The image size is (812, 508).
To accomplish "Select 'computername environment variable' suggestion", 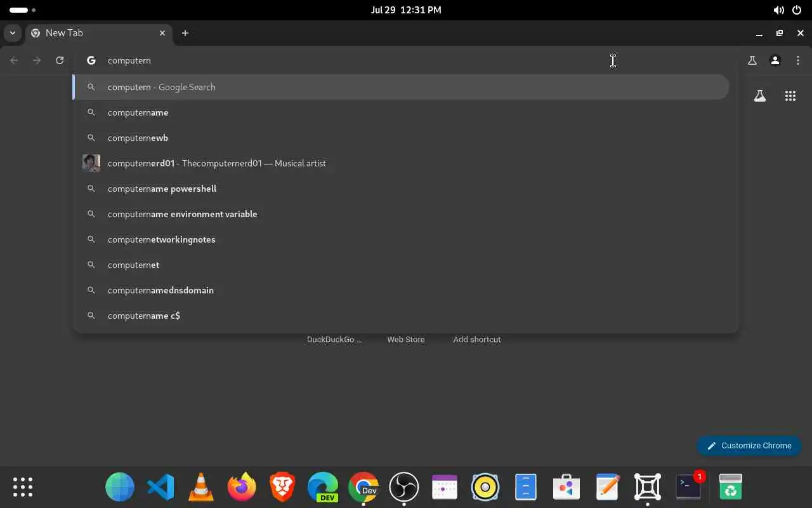I will 401,214.
